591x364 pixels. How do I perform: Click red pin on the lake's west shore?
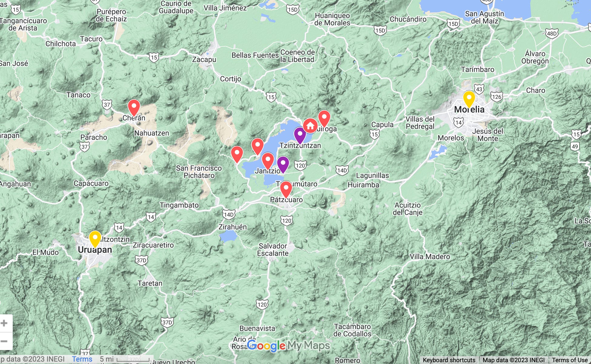(x=257, y=145)
